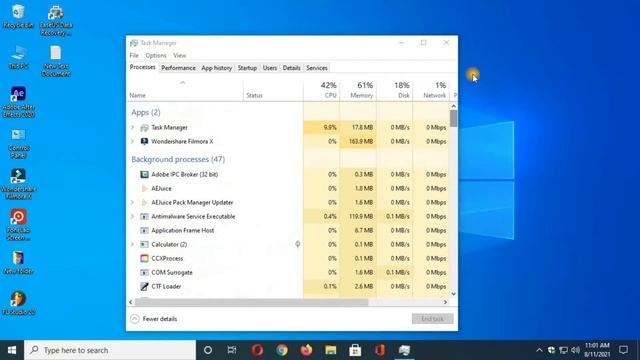
Task: Launch Google Chrome from taskbar
Action: click(x=282, y=350)
